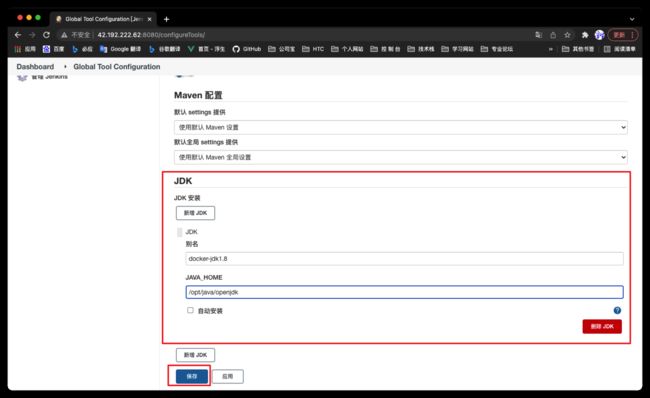
Task: Click the JAVA_HOME field with /opt/java/openjdk
Action: coord(404,292)
